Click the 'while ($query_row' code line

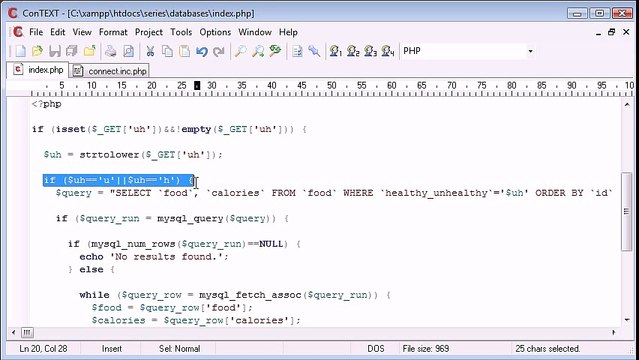235,295
